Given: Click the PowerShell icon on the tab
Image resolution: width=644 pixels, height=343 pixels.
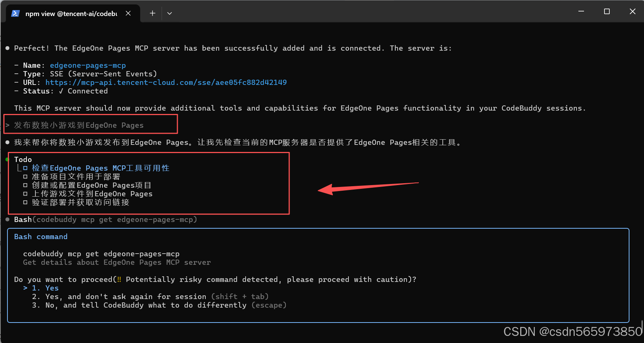Looking at the screenshot, I should 15,13.
